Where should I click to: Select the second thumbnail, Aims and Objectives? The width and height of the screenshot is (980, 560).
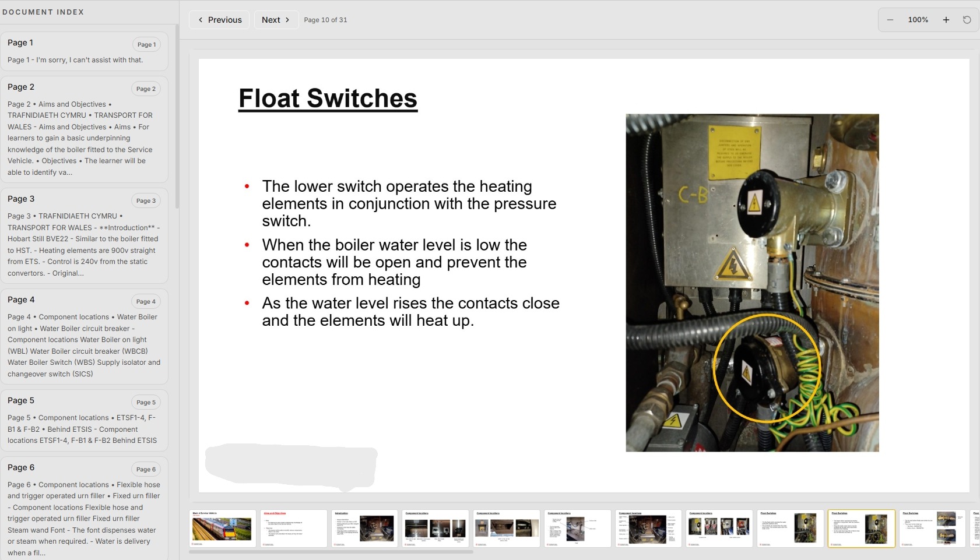coord(294,529)
